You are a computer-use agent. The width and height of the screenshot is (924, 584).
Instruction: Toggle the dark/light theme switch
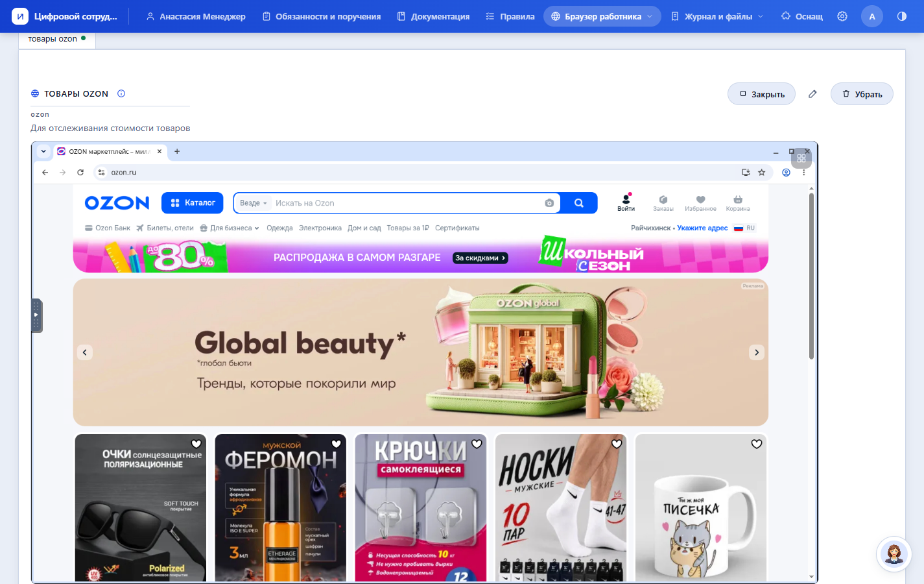tap(902, 16)
